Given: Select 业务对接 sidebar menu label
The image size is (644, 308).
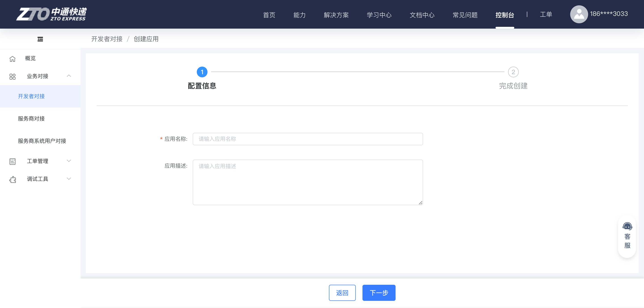Looking at the screenshot, I should tap(38, 76).
